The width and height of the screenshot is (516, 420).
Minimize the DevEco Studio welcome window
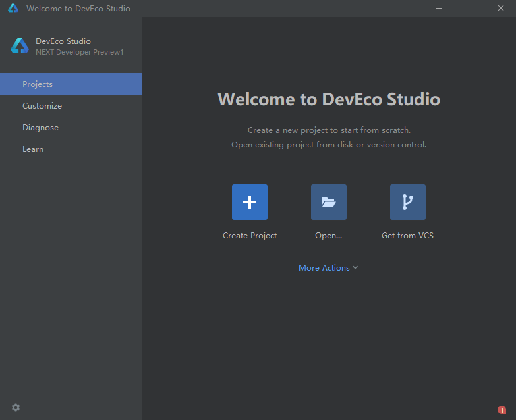[440, 9]
